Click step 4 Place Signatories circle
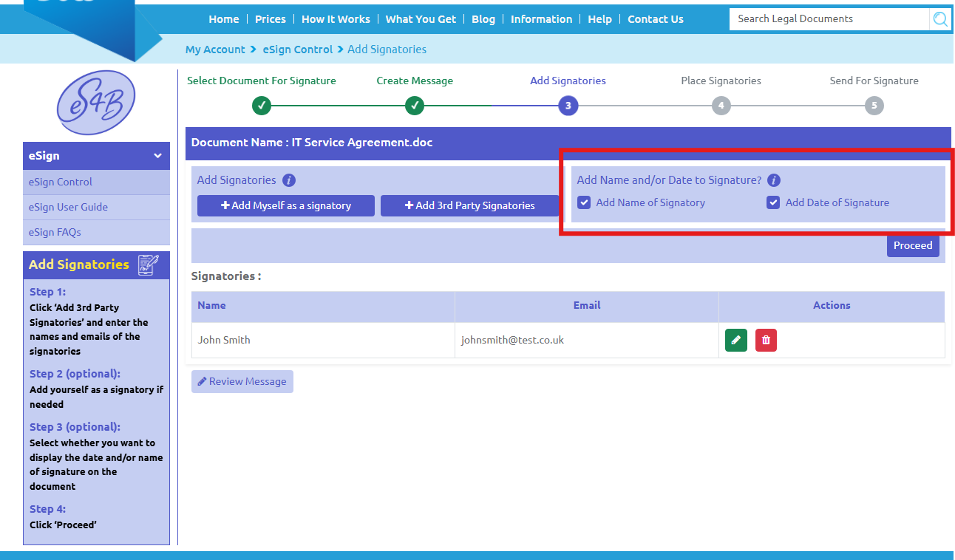This screenshot has height=560, width=955. coord(721,106)
